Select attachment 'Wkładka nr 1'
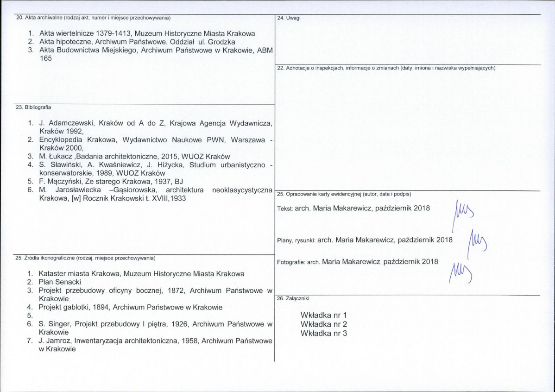The image size is (555, 392). pyautogui.click(x=324, y=315)
